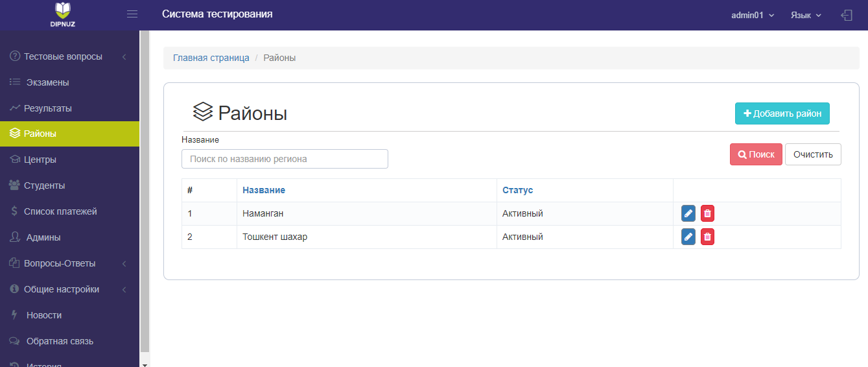Click the list icon beside Экзамены
The image size is (868, 367).
(15, 82)
